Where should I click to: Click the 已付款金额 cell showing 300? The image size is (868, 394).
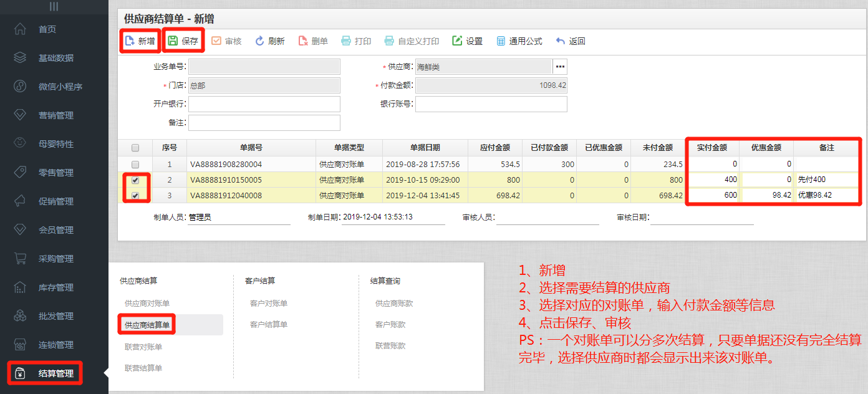coord(549,165)
